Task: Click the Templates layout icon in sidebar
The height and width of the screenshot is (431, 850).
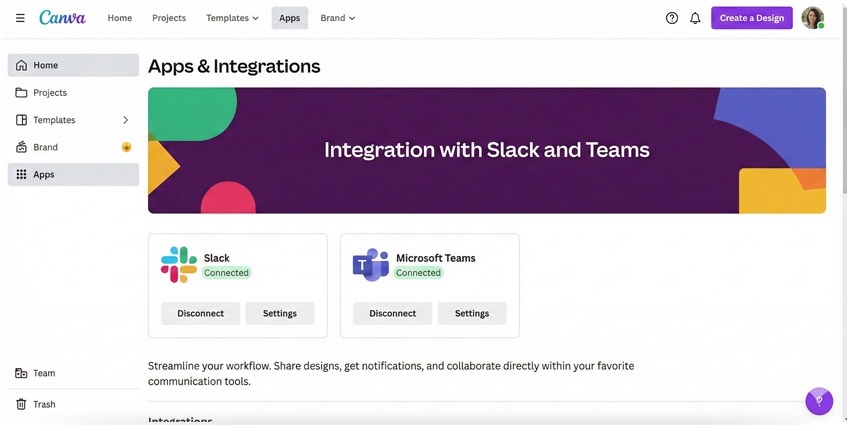Action: (21, 120)
